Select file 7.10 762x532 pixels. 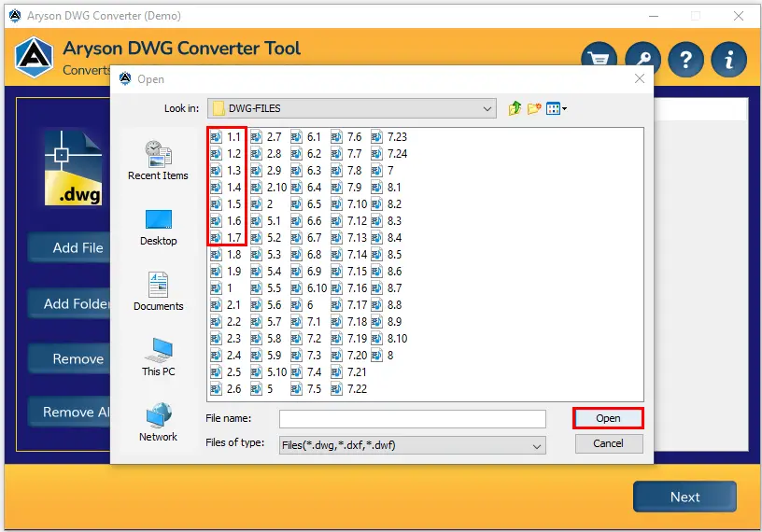(x=349, y=204)
